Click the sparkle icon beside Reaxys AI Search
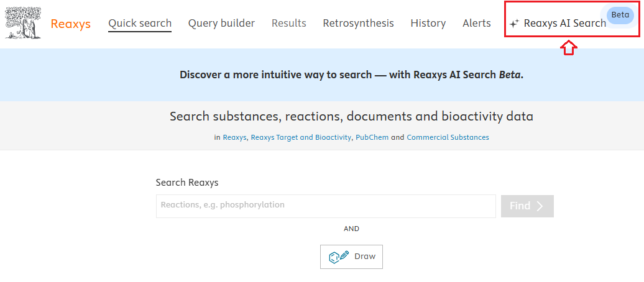This screenshot has height=282, width=644. tap(514, 24)
